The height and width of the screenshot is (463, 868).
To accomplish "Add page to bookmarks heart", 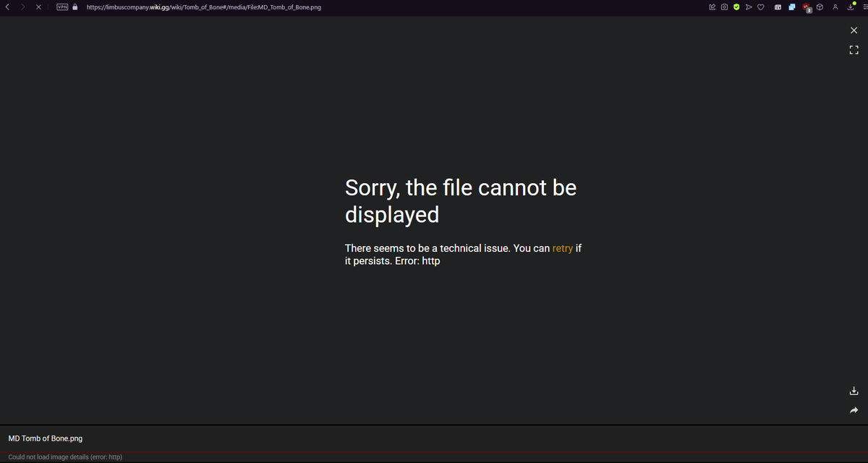I will pyautogui.click(x=761, y=7).
